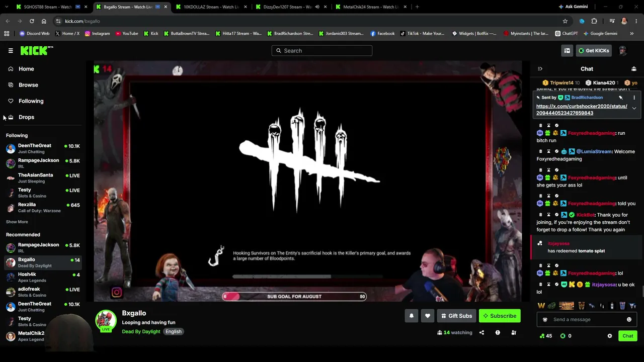Open chat settings gear
The width and height of the screenshot is (644, 362).
[x=610, y=336]
